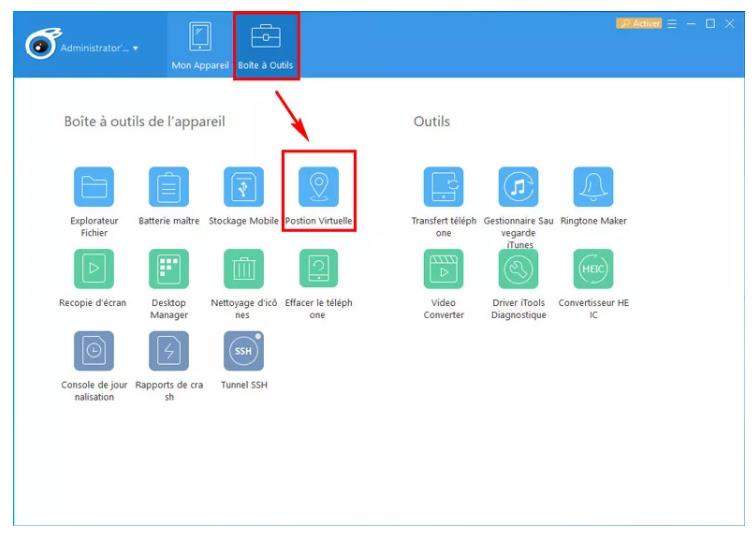The image size is (753, 536).
Task: Open the Convertisseur HEIC tool
Action: pos(593,269)
